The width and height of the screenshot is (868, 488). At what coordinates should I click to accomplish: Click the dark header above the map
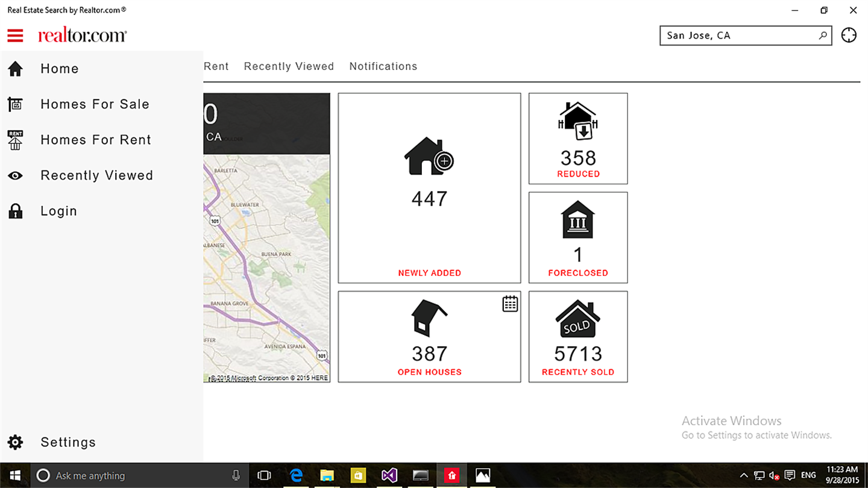point(266,124)
